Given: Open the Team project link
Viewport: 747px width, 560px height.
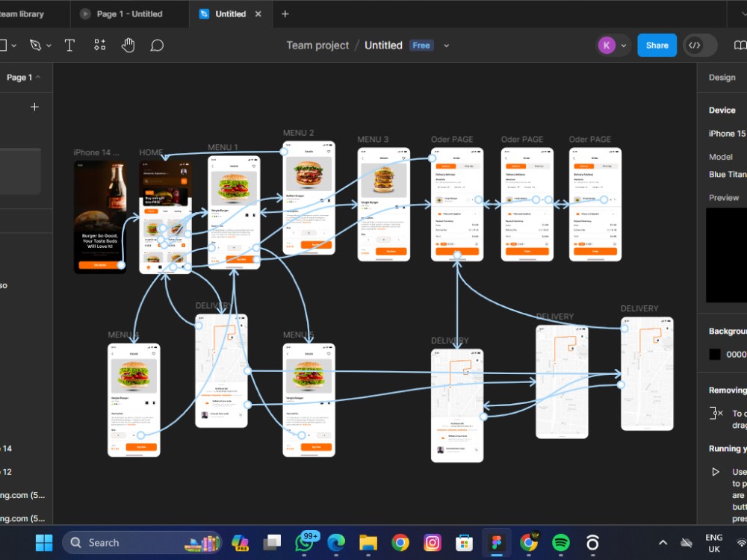Looking at the screenshot, I should click(317, 45).
